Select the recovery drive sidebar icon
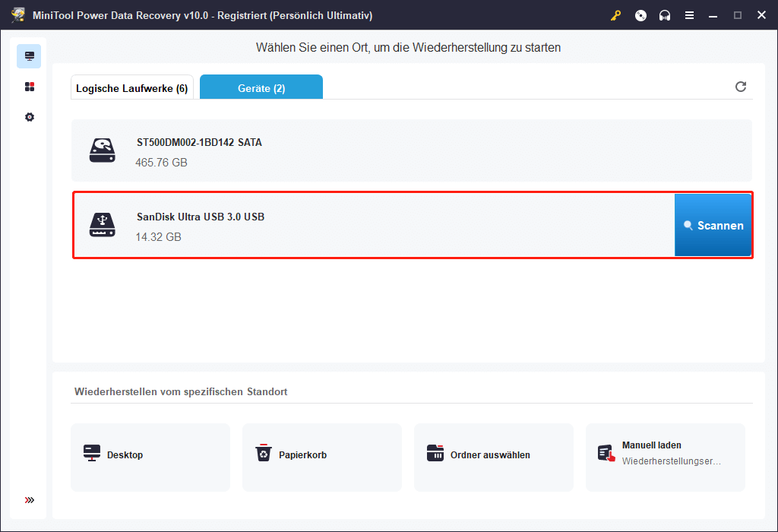Viewport: 778px width, 532px height. 30,56
